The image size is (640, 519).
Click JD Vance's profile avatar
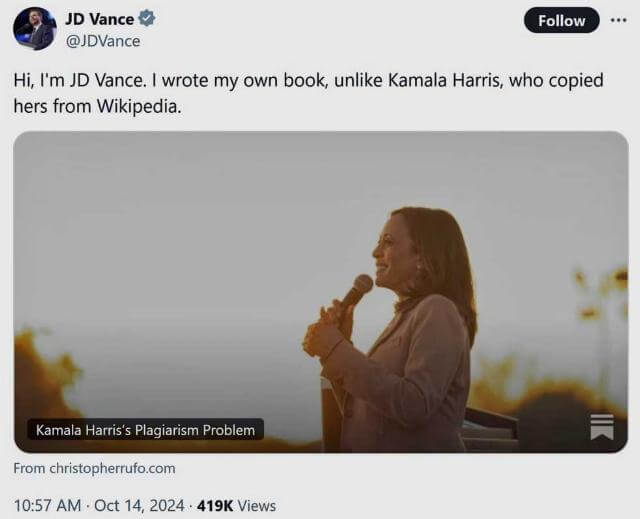[35, 28]
